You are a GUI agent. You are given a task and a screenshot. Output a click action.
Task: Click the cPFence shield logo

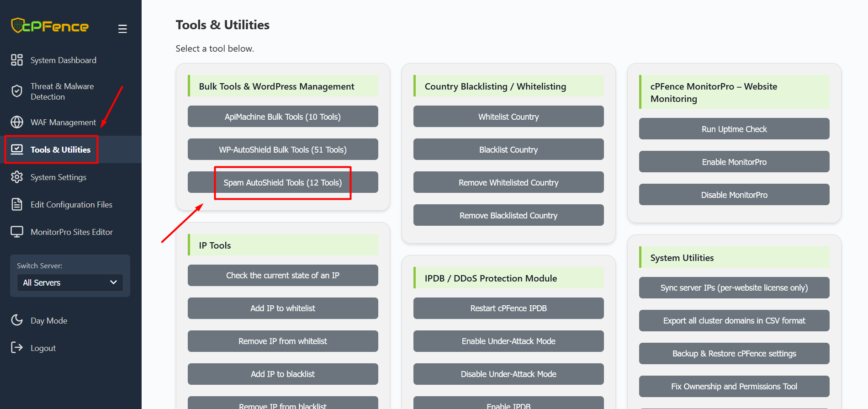pos(17,26)
